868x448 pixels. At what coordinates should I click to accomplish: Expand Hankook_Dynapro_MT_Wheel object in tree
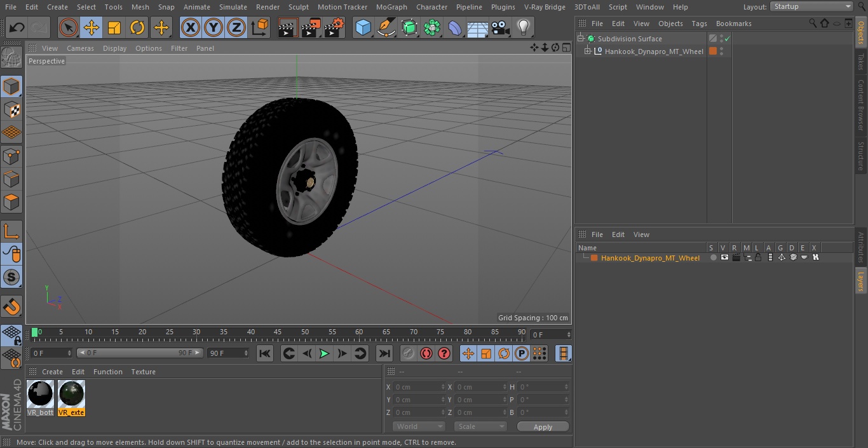click(x=588, y=51)
